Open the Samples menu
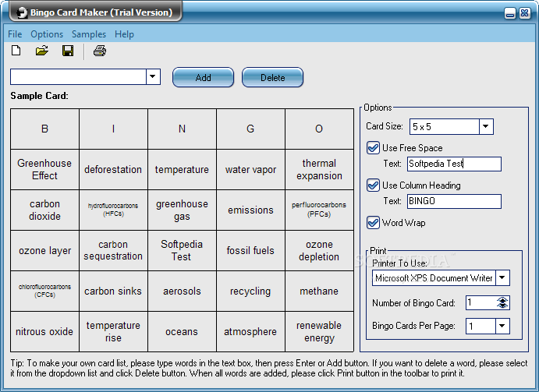 (89, 34)
